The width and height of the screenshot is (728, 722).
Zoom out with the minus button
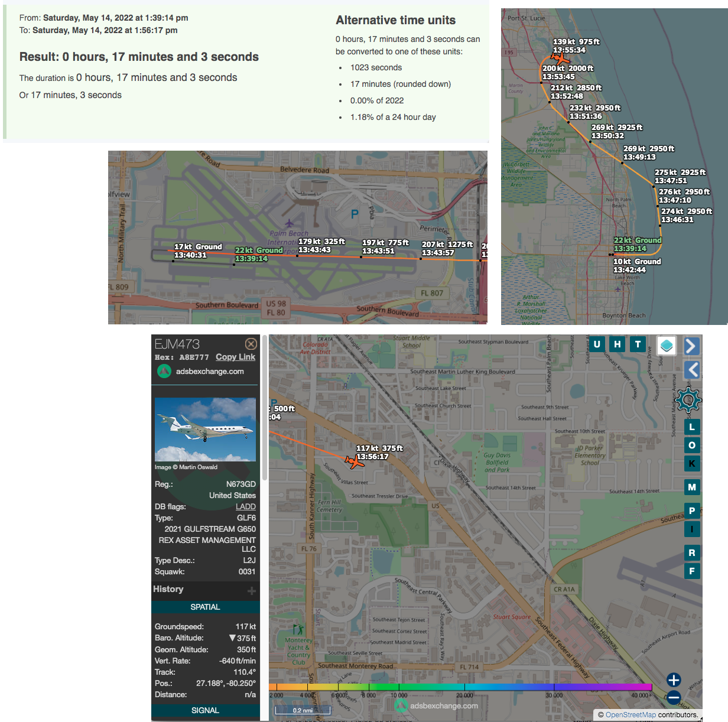pos(674,698)
